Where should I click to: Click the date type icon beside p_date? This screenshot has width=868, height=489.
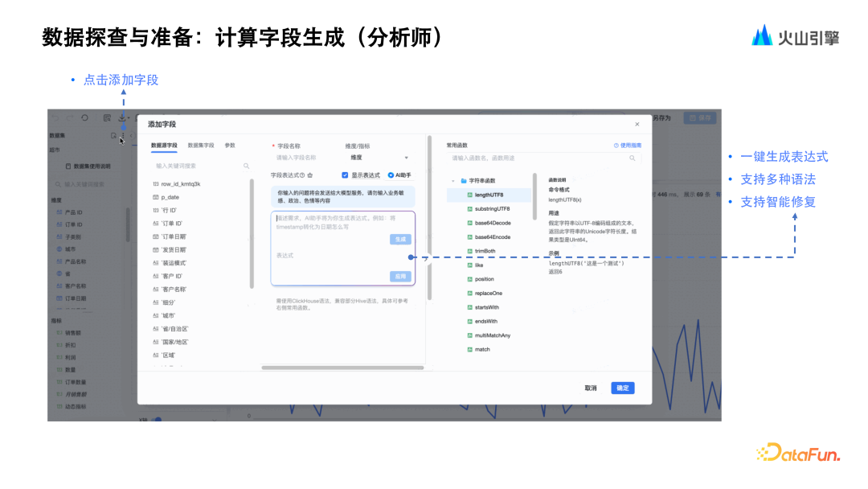(x=155, y=197)
